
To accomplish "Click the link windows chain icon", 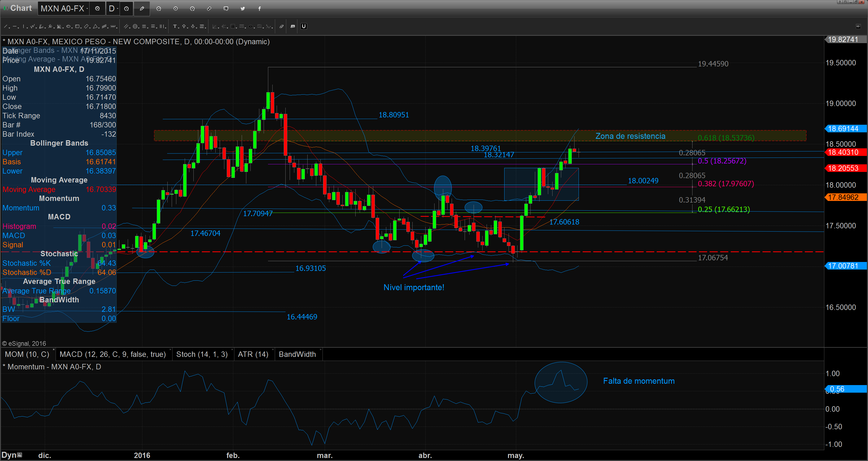I will coord(209,8).
